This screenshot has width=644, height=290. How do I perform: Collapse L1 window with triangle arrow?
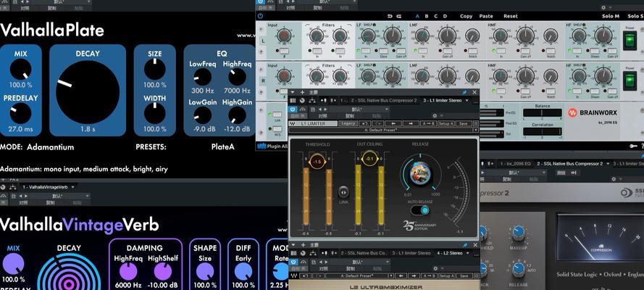[293, 92]
